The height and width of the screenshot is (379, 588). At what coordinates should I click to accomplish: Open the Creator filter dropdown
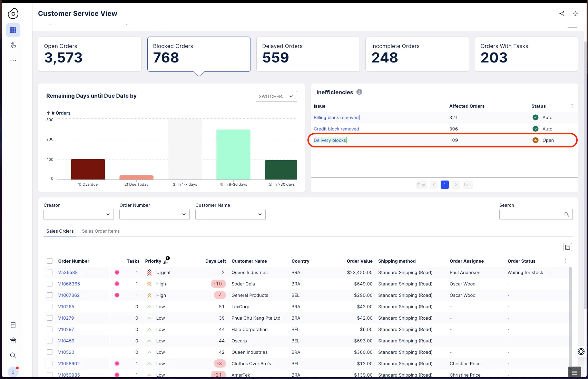point(79,214)
